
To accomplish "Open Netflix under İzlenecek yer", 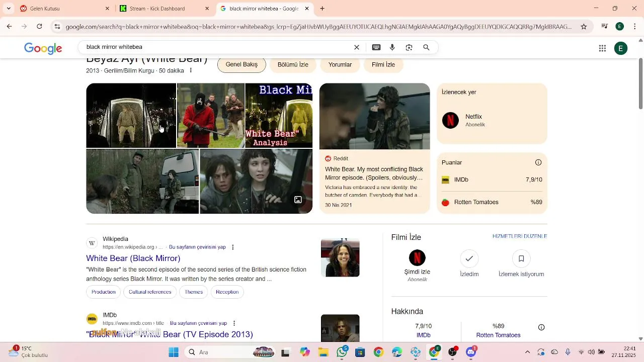I will coord(492,121).
